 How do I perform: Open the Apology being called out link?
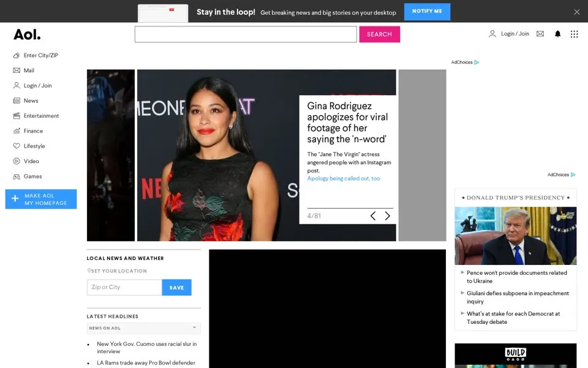click(344, 178)
